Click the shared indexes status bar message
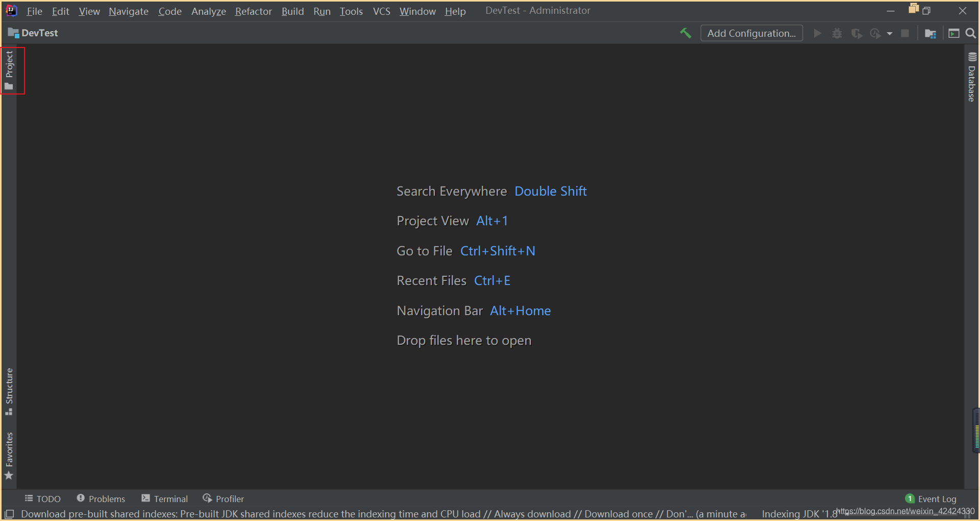Image resolution: width=980 pixels, height=521 pixels. (x=384, y=514)
